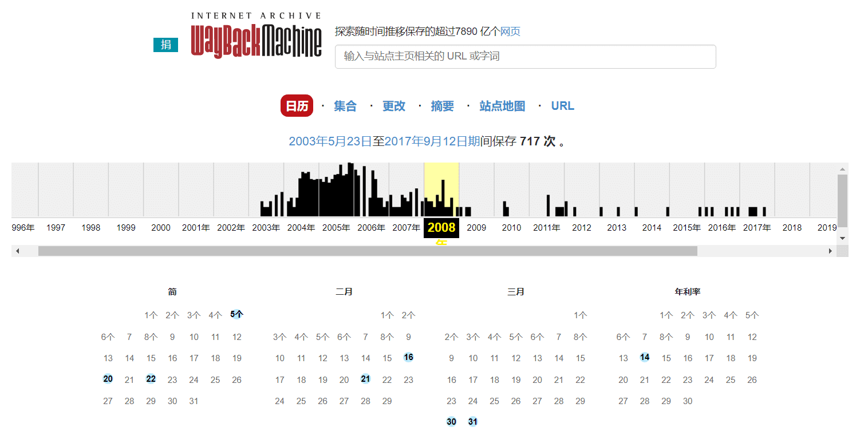Click the snapshot on January 20
This screenshot has width=868, height=435.
click(x=108, y=379)
